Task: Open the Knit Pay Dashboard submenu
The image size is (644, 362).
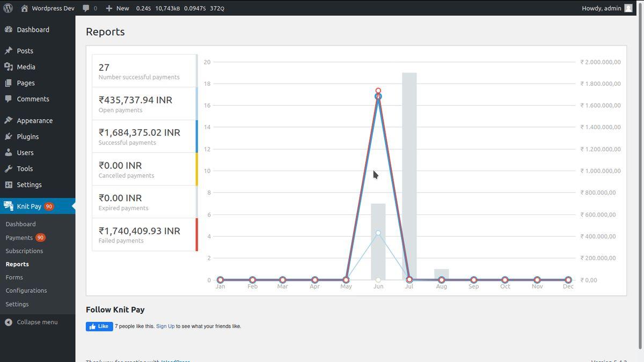Action: (x=20, y=224)
